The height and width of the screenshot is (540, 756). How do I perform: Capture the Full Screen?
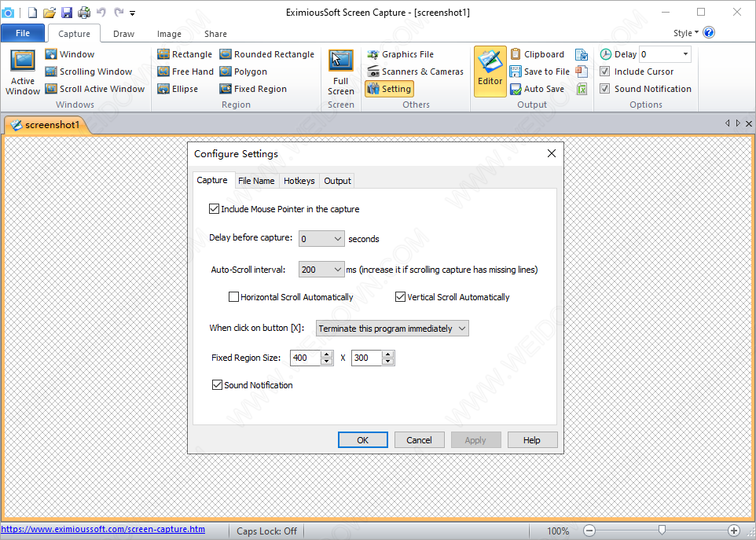341,72
